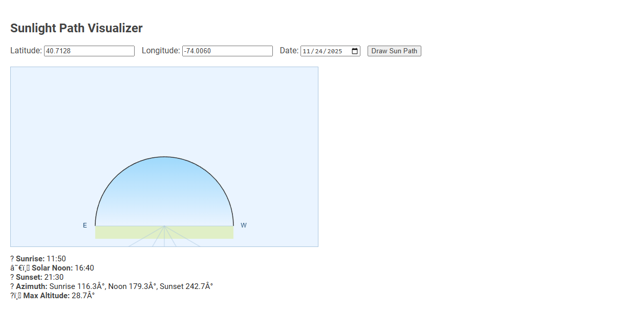Select the Longitude input field

[227, 51]
